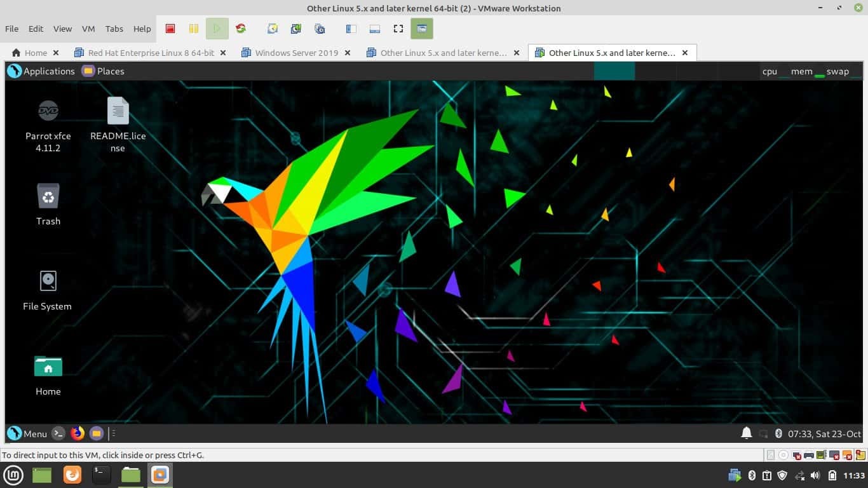
Task: Open Parrot Menu button on bottom panel
Action: pyautogui.click(x=27, y=433)
